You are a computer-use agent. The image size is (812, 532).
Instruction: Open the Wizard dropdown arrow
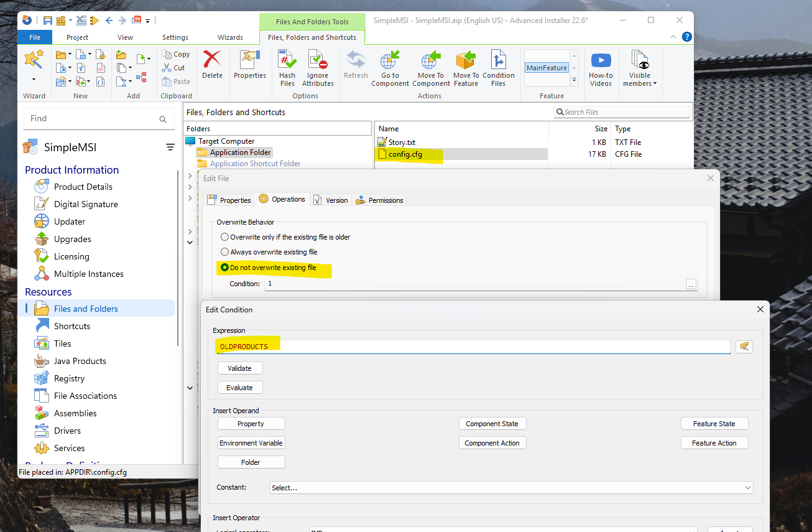coord(34,80)
